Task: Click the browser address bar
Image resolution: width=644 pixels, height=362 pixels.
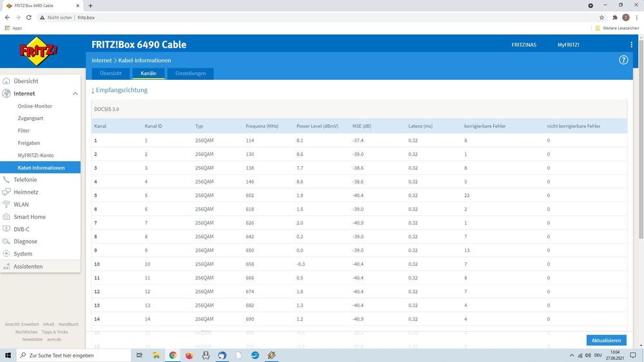Action: (320, 17)
